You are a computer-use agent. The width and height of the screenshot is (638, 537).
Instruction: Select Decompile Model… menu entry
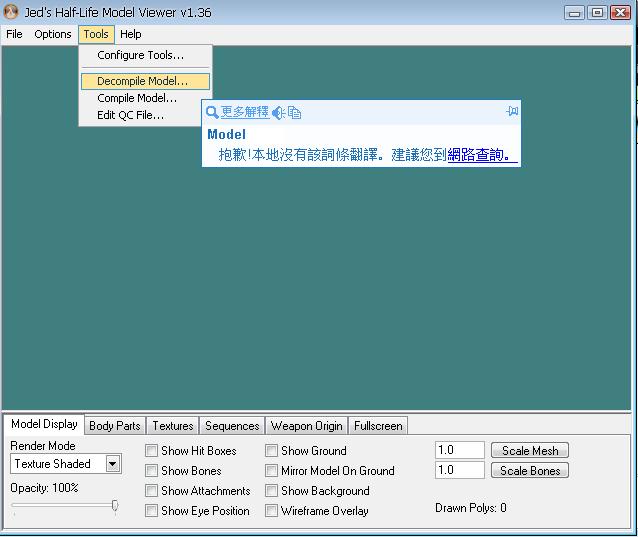click(x=145, y=81)
